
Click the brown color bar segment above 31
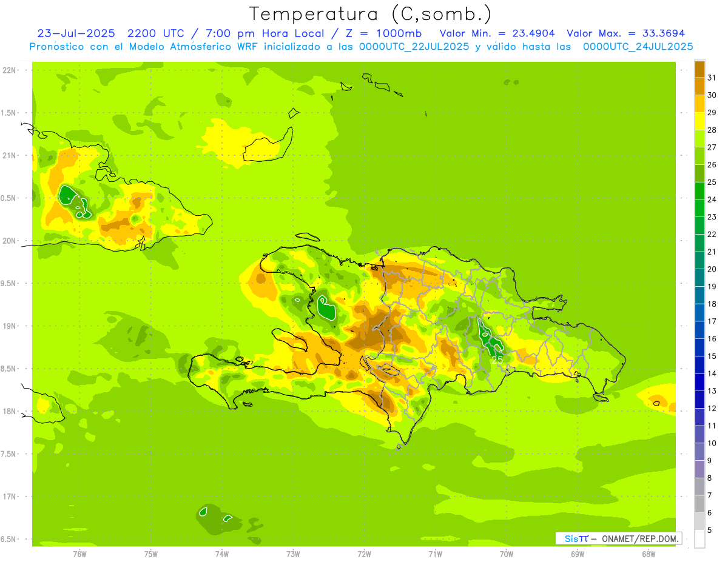pyautogui.click(x=699, y=69)
